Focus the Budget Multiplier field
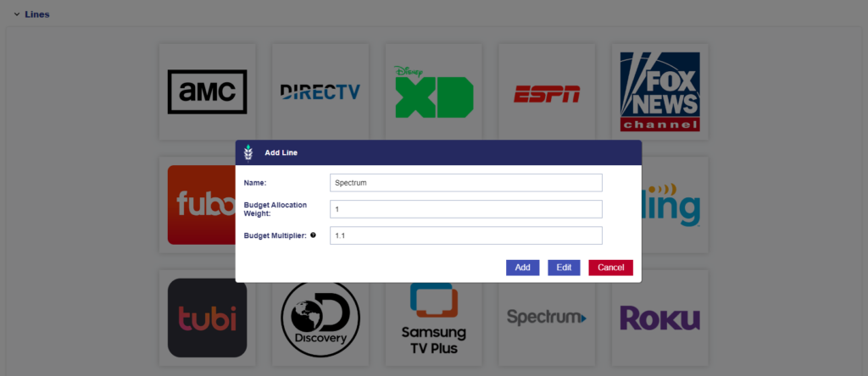 coord(465,235)
